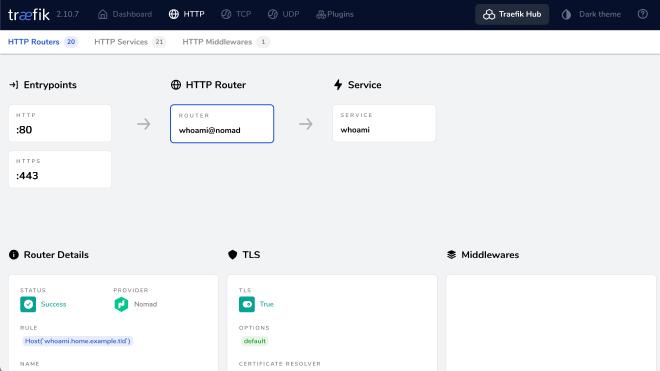This screenshot has width=660, height=371.
Task: Click the Service lightning bolt icon
Action: point(338,85)
